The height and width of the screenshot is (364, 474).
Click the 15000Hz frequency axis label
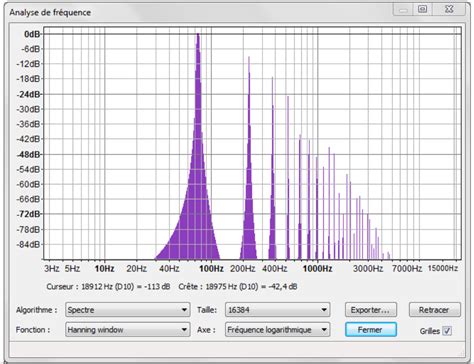click(x=443, y=268)
